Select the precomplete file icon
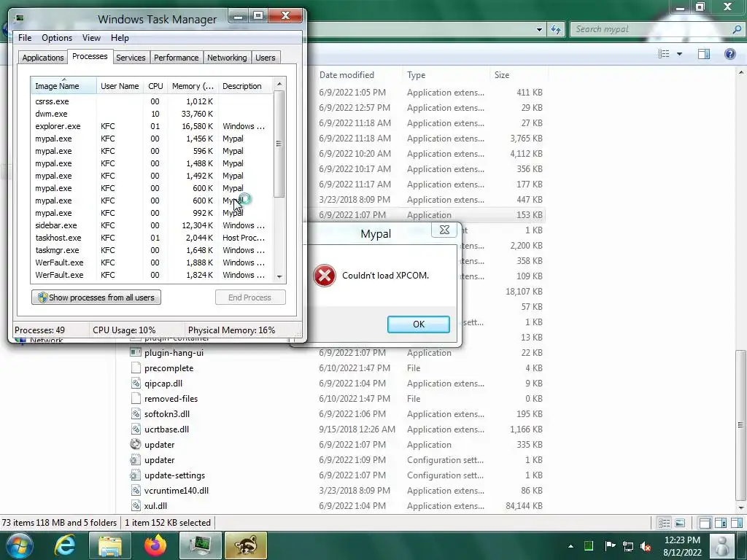 point(136,367)
